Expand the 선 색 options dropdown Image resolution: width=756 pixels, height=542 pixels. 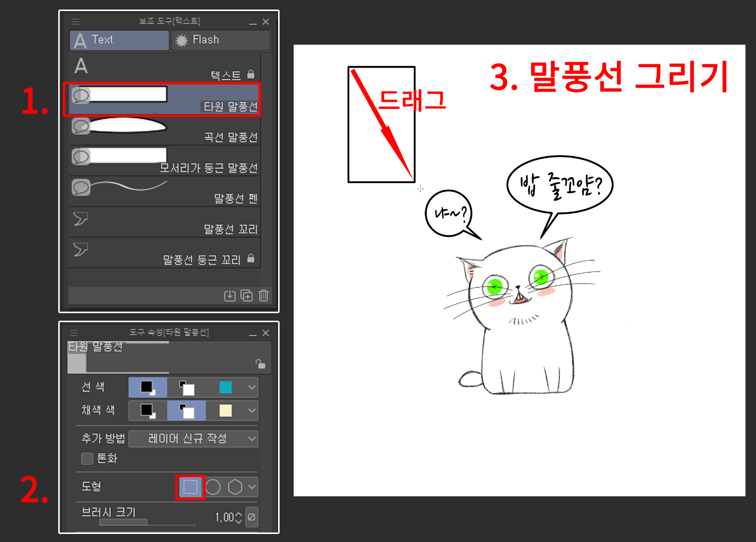point(251,387)
